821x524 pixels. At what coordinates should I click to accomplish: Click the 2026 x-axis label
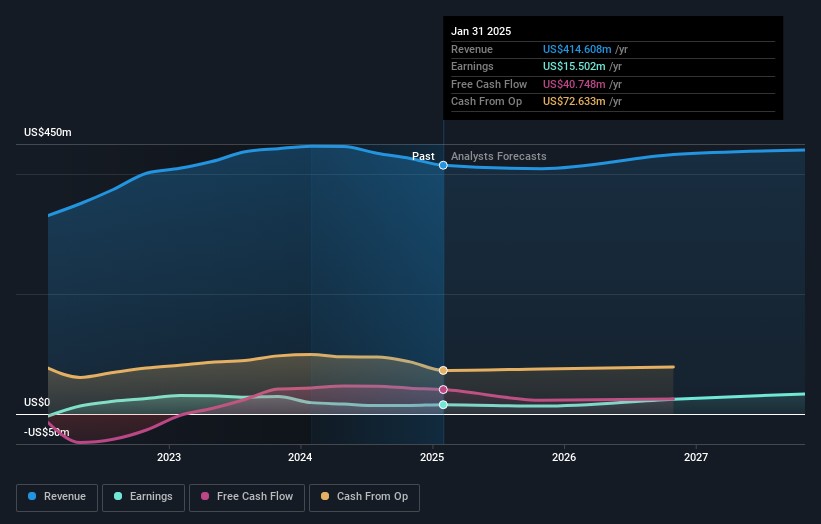pyautogui.click(x=564, y=458)
